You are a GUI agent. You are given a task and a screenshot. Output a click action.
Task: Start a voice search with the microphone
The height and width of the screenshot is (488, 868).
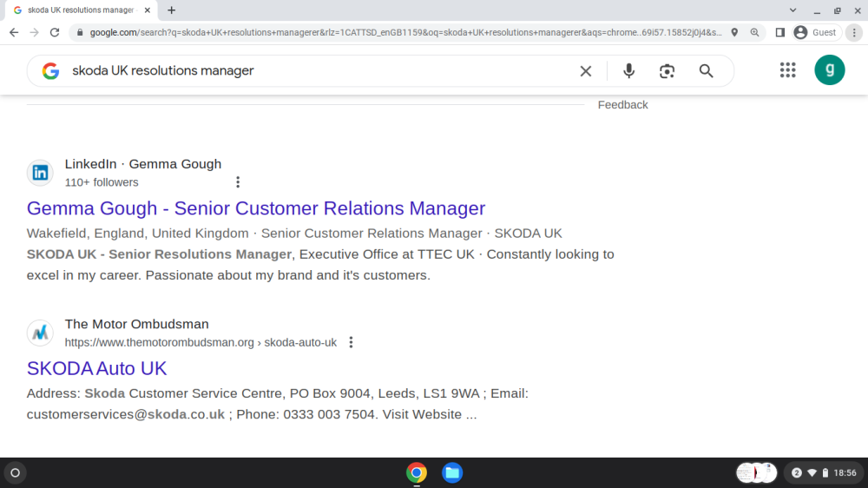tap(628, 71)
